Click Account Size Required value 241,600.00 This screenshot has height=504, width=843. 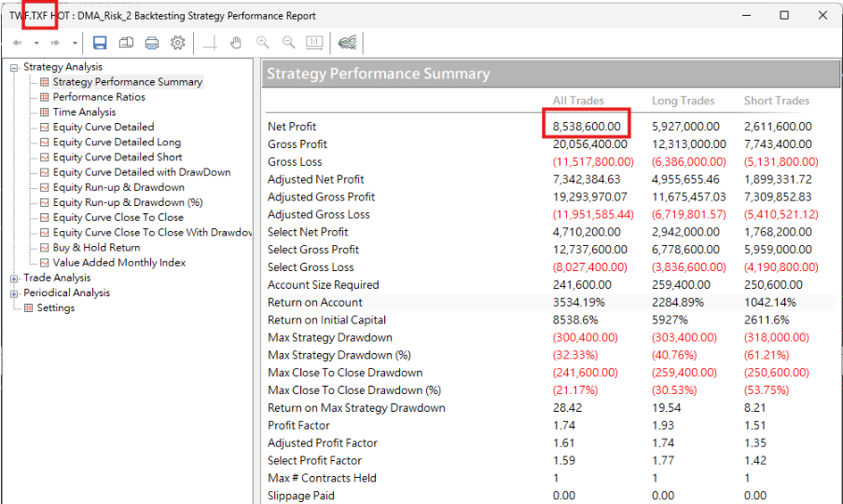(x=582, y=285)
